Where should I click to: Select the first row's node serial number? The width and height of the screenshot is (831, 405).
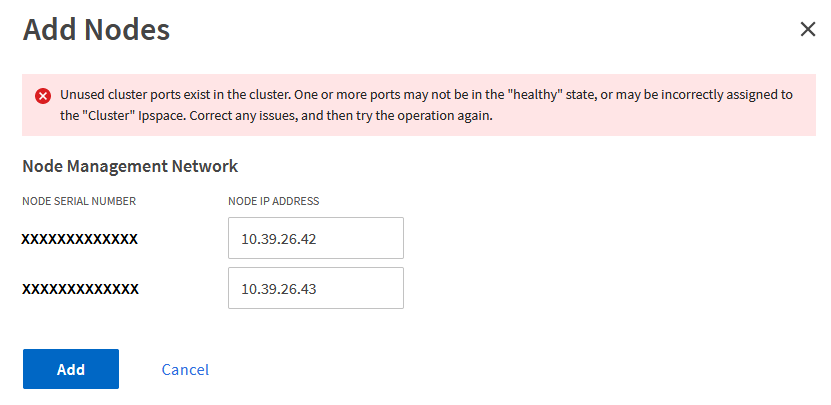80,239
